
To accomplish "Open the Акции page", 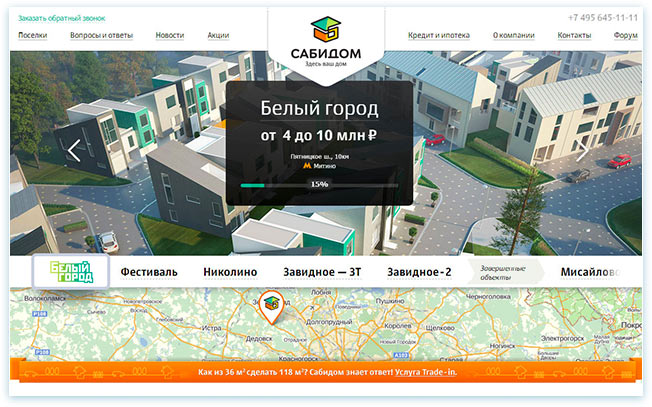I will (218, 35).
